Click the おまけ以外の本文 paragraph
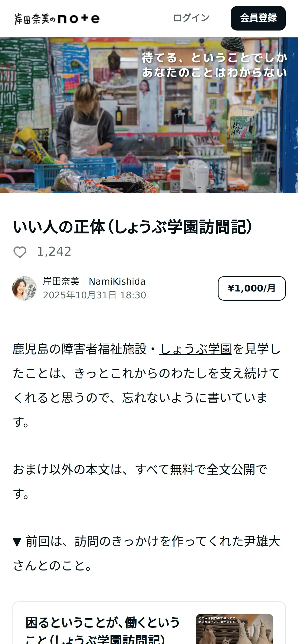The height and width of the screenshot is (644, 298). 140,481
